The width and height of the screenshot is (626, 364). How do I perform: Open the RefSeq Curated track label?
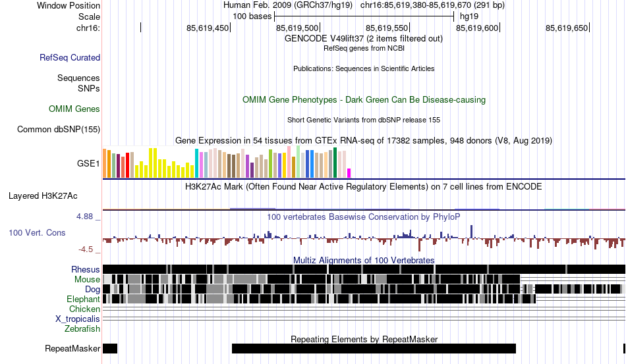point(70,57)
